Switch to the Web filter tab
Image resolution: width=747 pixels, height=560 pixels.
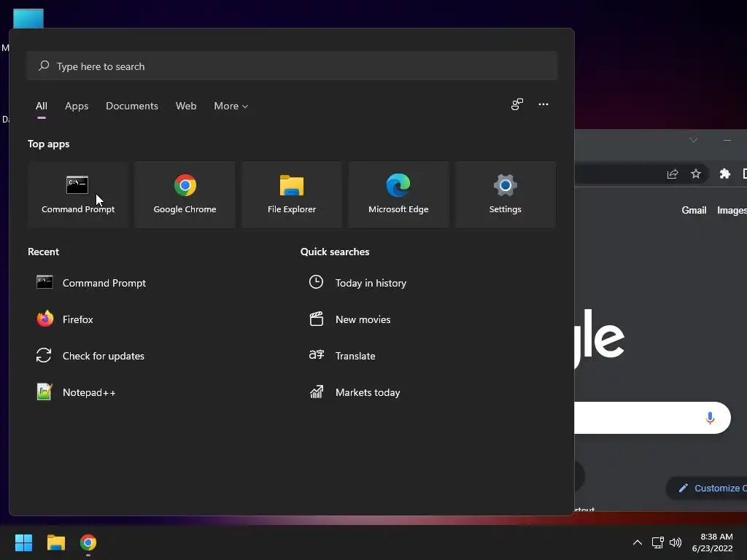pyautogui.click(x=186, y=106)
